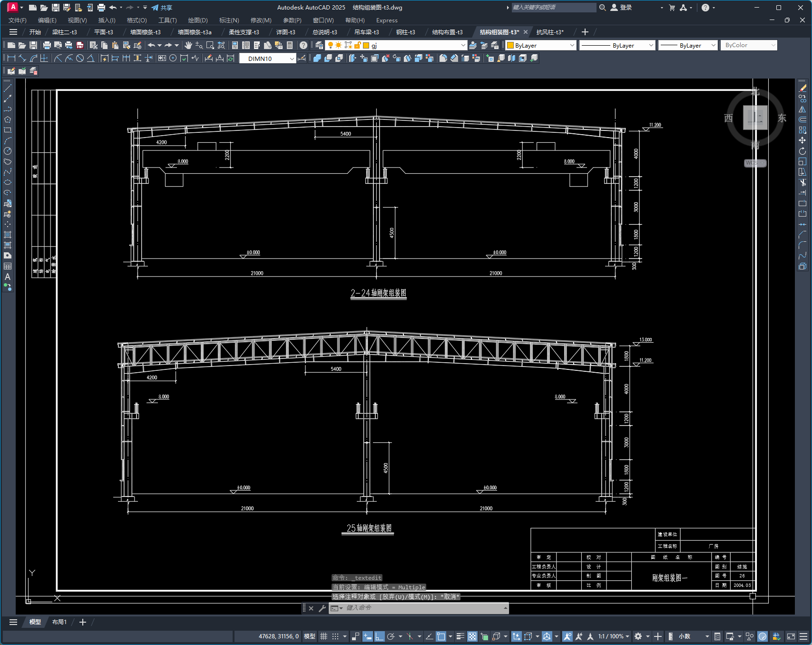Click the keyword search box in the title bar
Viewport: 812px width, 645px height.
point(554,8)
